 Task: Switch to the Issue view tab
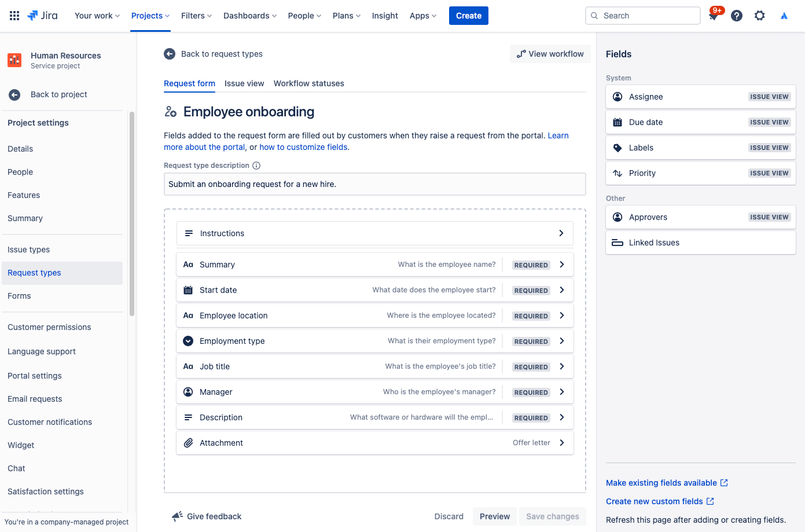point(244,83)
